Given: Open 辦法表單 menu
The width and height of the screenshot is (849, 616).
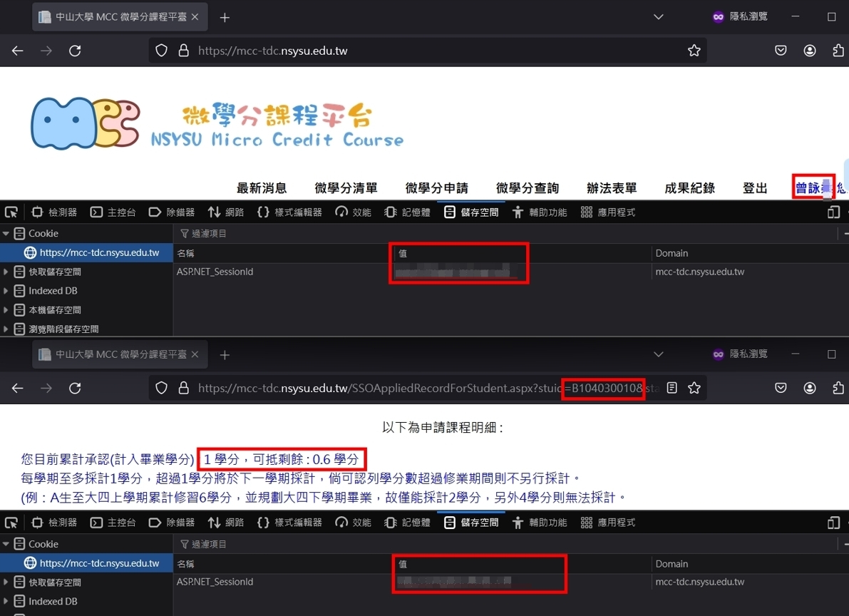Looking at the screenshot, I should point(612,188).
